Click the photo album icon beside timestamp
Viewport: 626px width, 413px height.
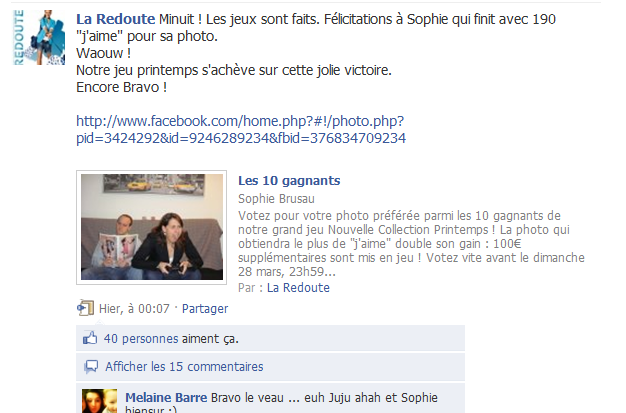(85, 308)
